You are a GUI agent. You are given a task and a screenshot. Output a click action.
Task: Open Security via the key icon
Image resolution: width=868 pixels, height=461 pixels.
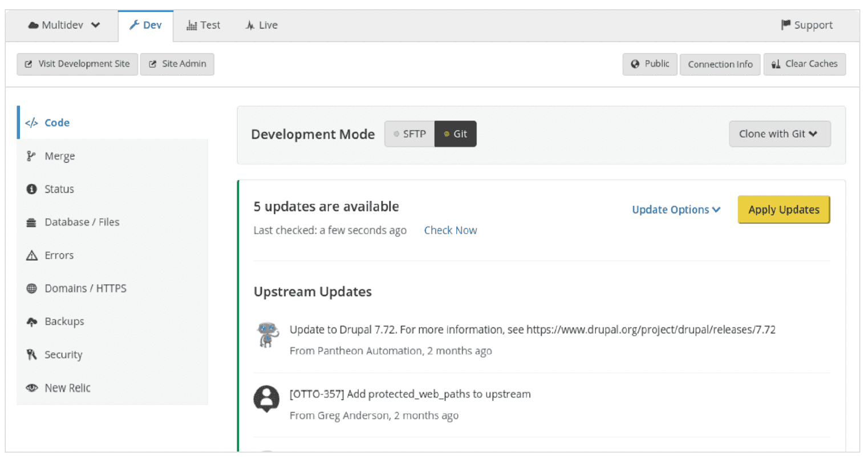point(31,354)
